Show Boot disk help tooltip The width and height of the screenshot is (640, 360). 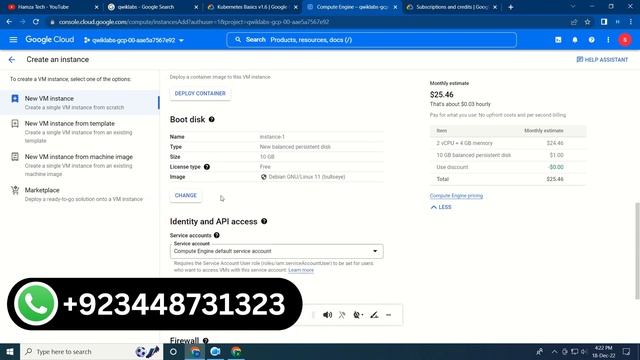point(211,119)
